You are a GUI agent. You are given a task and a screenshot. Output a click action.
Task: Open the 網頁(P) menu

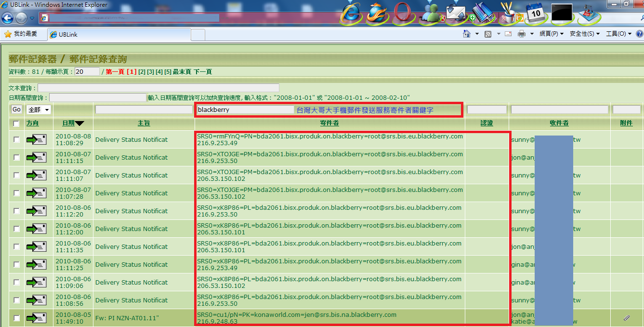tap(552, 34)
